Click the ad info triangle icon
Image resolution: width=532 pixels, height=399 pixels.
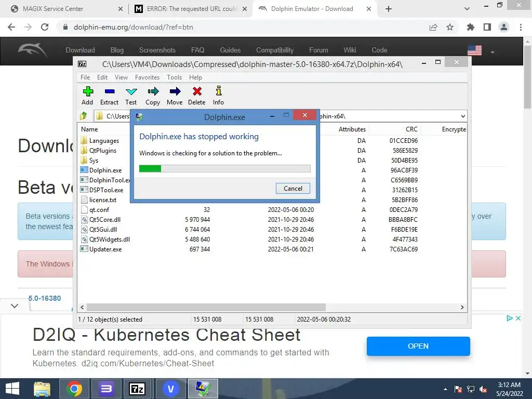click(509, 318)
